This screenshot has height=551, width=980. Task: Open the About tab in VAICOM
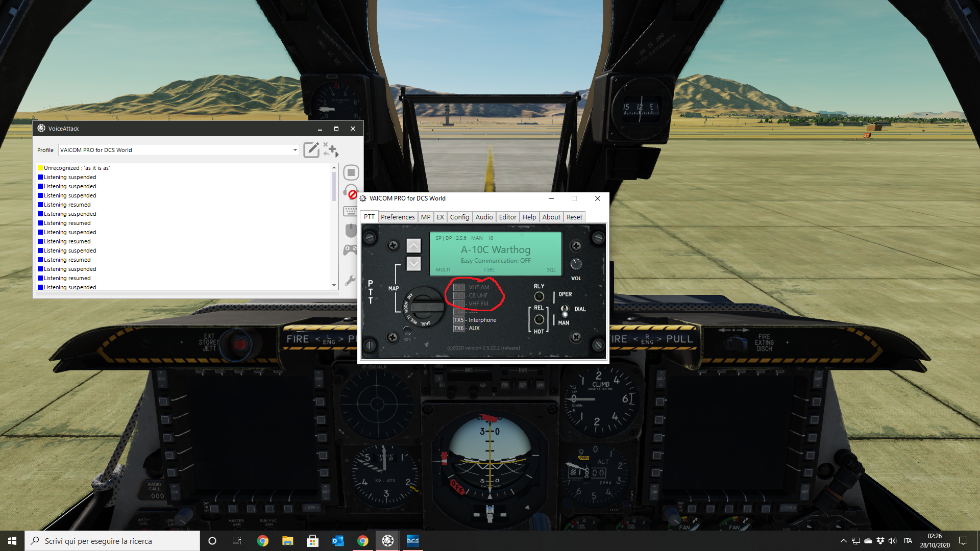pos(551,217)
